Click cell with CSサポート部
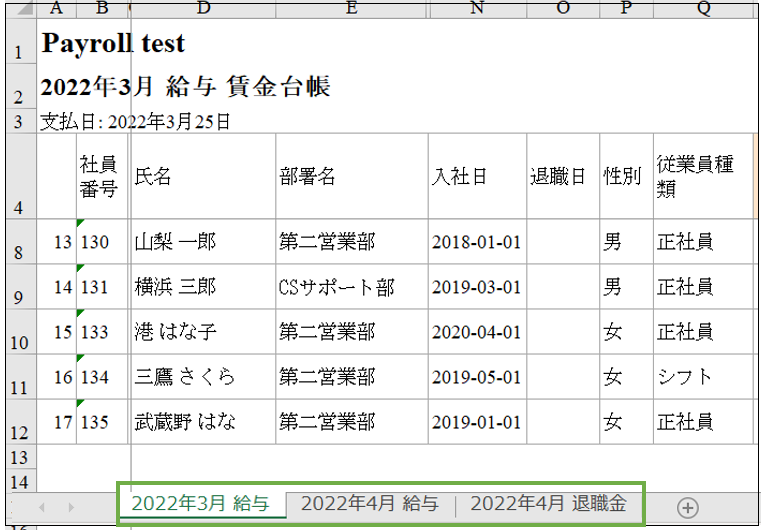This screenshot has width=761, height=530. click(351, 288)
